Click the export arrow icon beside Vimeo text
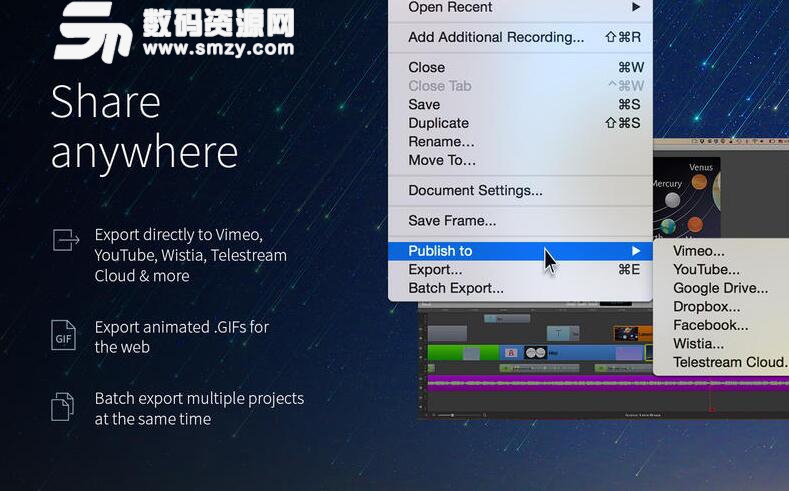 [65, 240]
